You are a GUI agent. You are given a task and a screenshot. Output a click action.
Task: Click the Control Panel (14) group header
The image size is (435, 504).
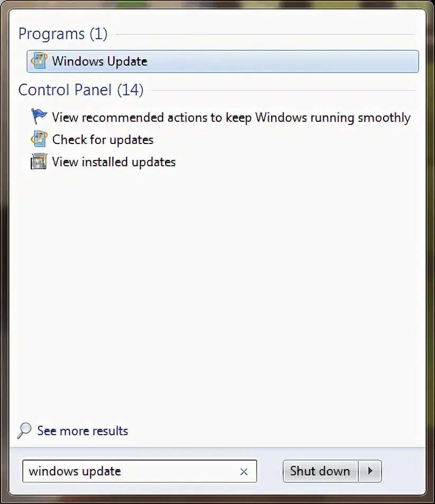[81, 89]
